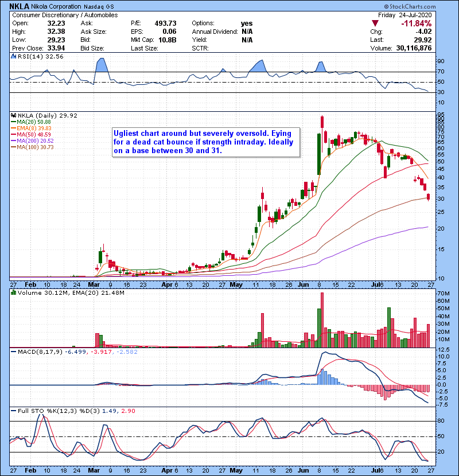
Task: Click the MA(20) 50.88 green legend
Action: pos(31,122)
